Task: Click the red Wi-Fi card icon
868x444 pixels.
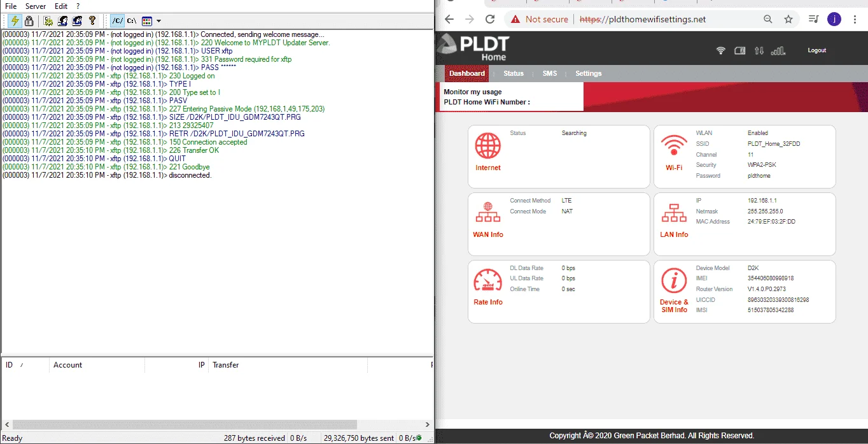Action: click(674, 146)
